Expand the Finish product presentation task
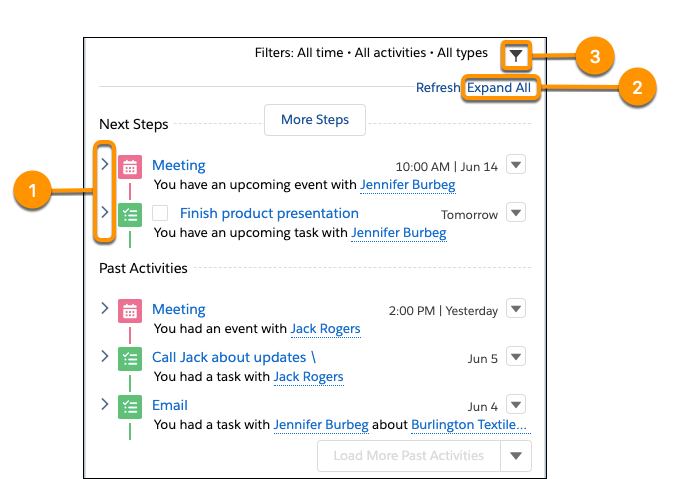Image resolution: width=676 pixels, height=479 pixels. click(105, 212)
